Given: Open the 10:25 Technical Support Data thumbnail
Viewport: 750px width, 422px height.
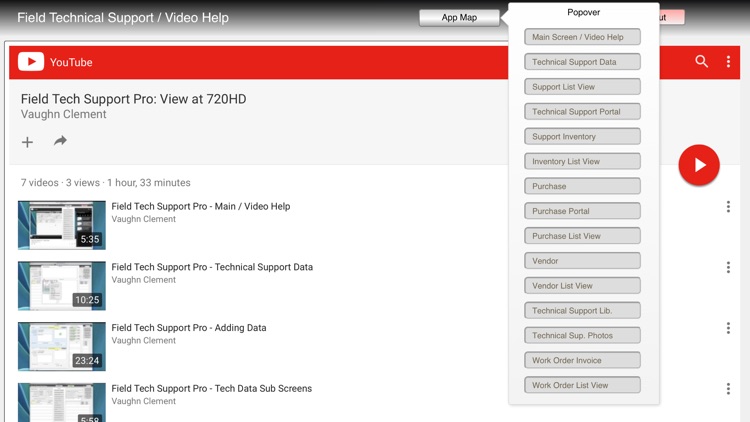Looking at the screenshot, I should coord(62,286).
